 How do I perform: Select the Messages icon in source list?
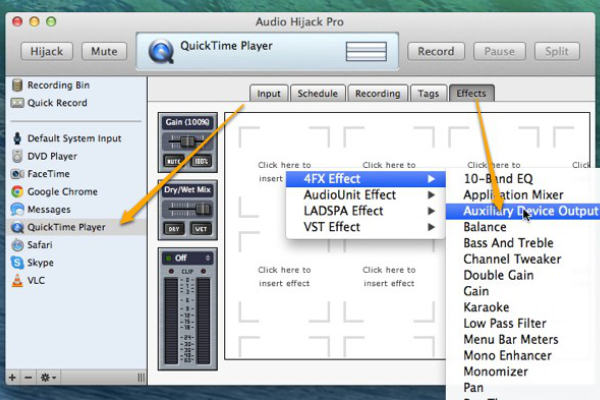tap(17, 209)
